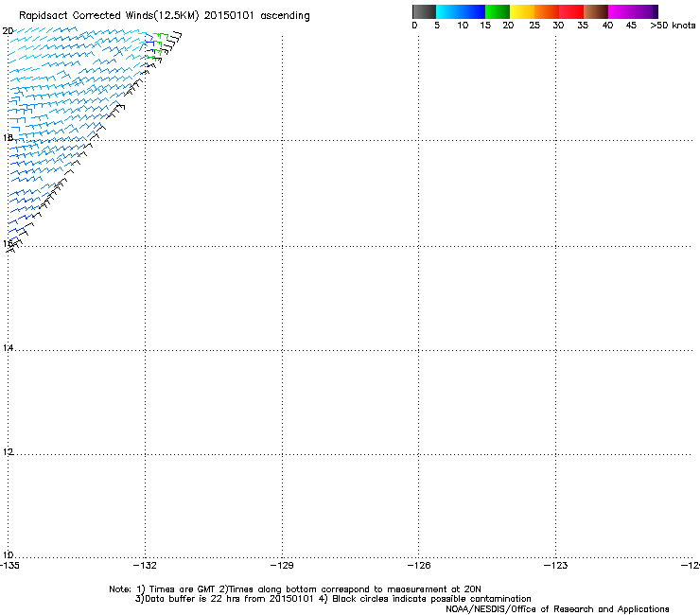Viewport: 700px width, 615px height.
Task: Click the legend label '10'
Action: (463, 26)
